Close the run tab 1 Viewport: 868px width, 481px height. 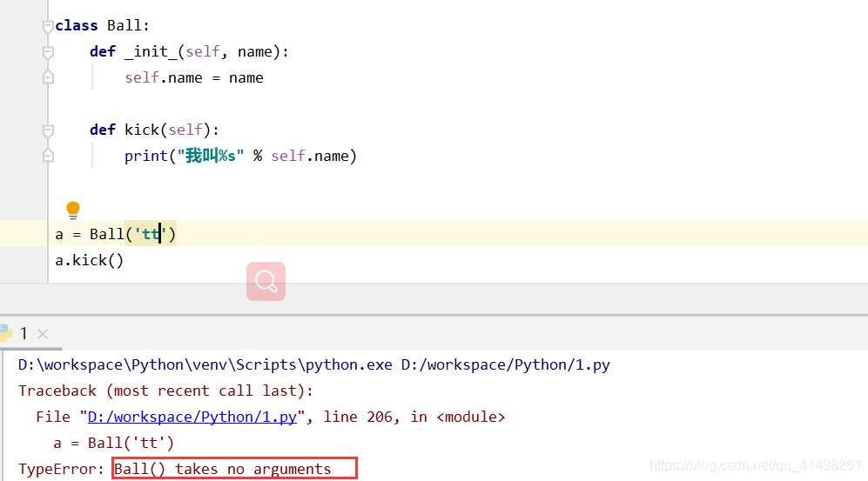[x=43, y=334]
